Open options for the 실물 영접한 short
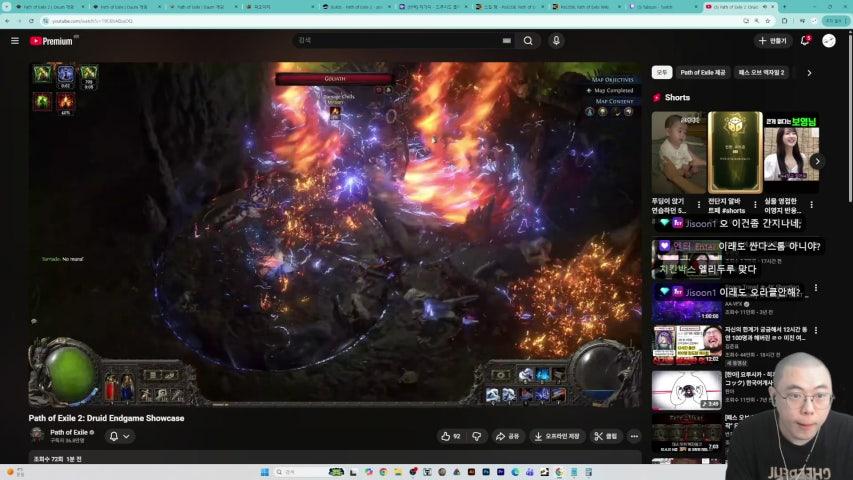Image resolution: width=853 pixels, height=480 pixels. pos(811,205)
